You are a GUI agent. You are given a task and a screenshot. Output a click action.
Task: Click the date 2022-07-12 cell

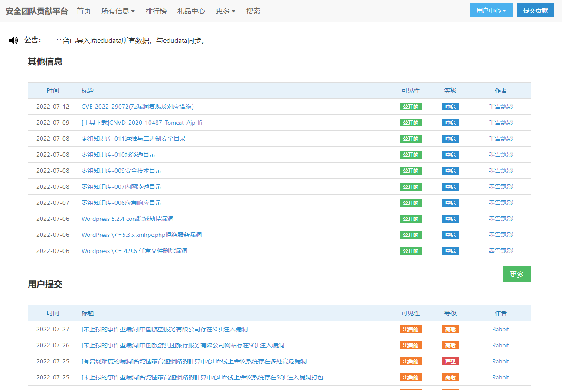(x=53, y=107)
